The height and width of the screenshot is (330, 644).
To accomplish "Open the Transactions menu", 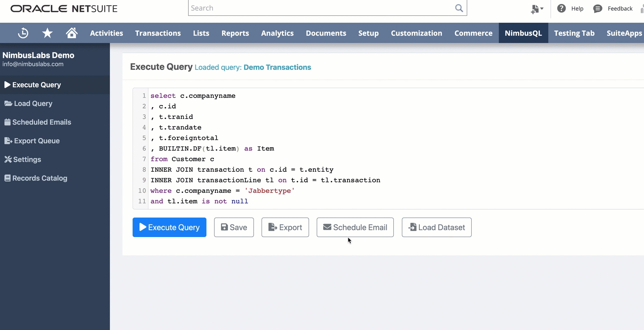I will 158,33.
